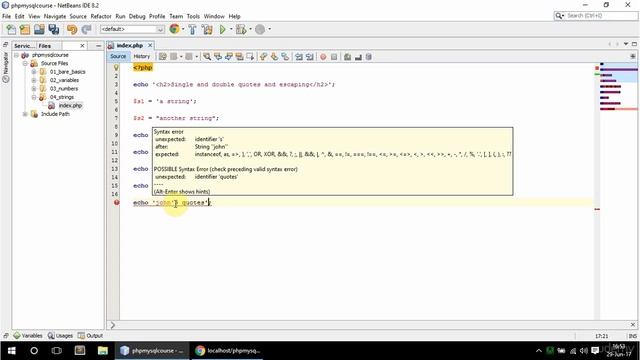Viewport: 640px width, 360px height.
Task: Click the New File toolbar icon
Action: (x=11, y=29)
